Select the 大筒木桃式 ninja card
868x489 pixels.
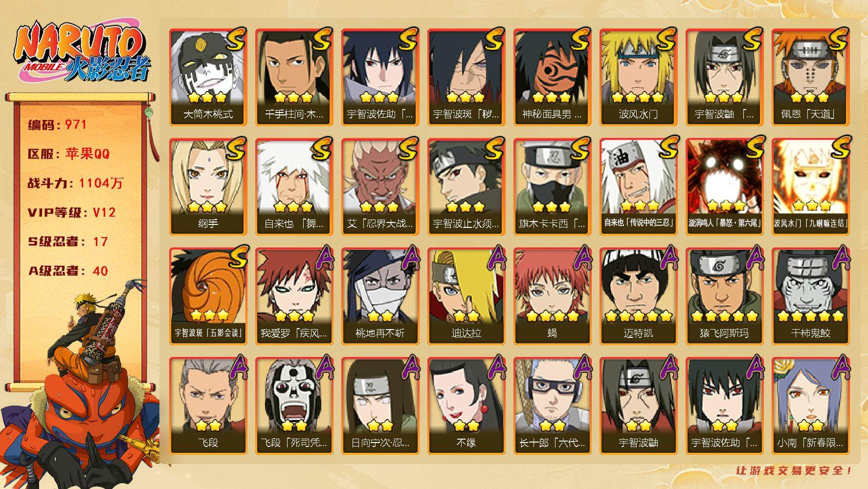208,77
